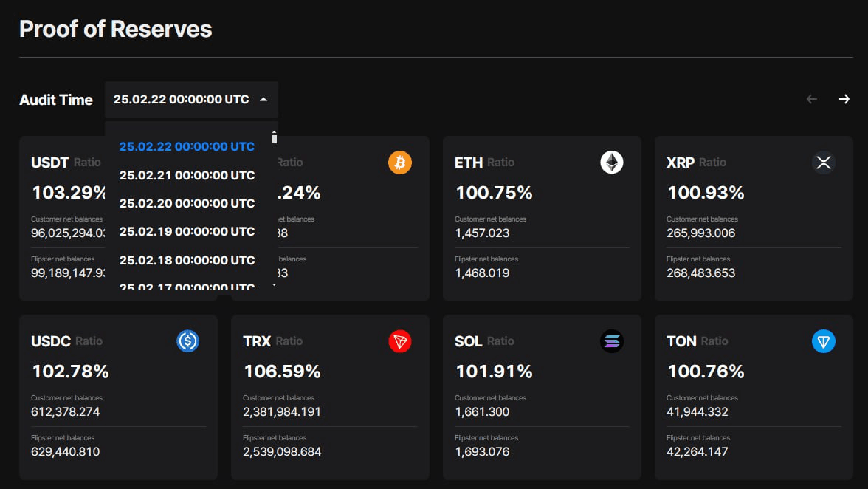Click the TRX Tron logo icon

pyautogui.click(x=400, y=341)
